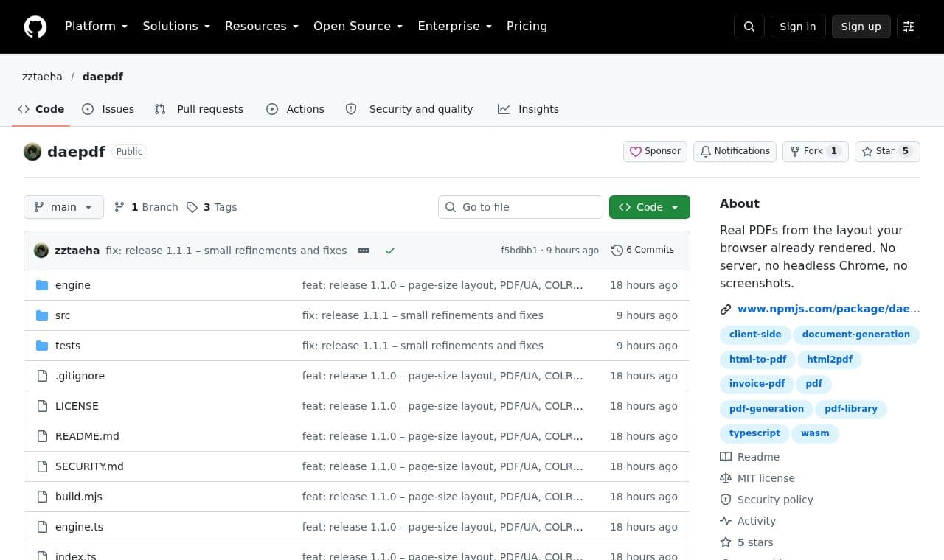Click the SECURITY.md file icon
The height and width of the screenshot is (560, 944).
point(42,466)
